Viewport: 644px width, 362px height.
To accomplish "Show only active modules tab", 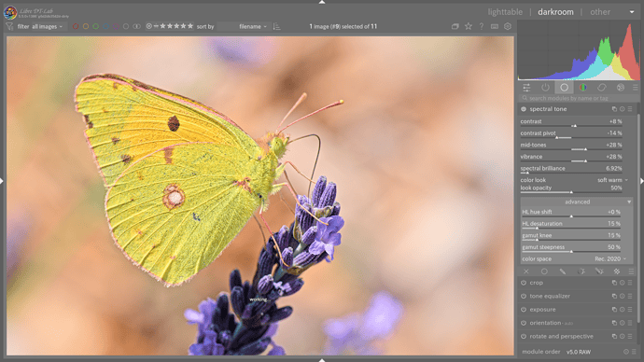I will (x=545, y=88).
